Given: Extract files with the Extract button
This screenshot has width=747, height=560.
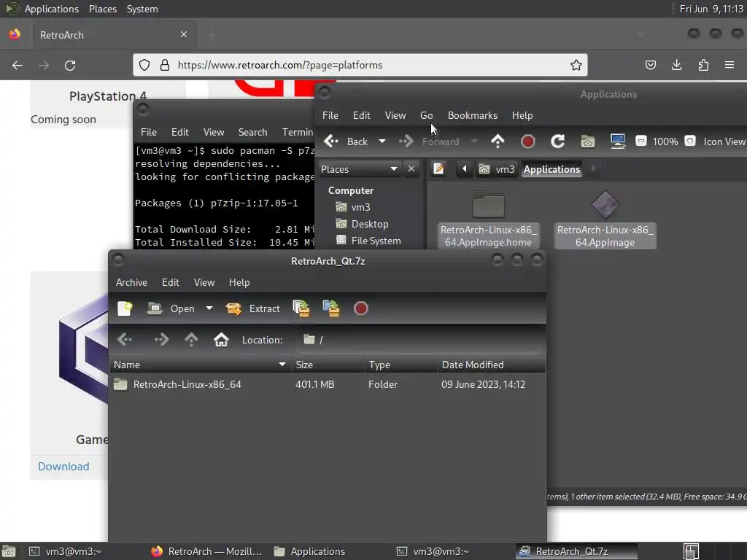Looking at the screenshot, I should coord(253,308).
